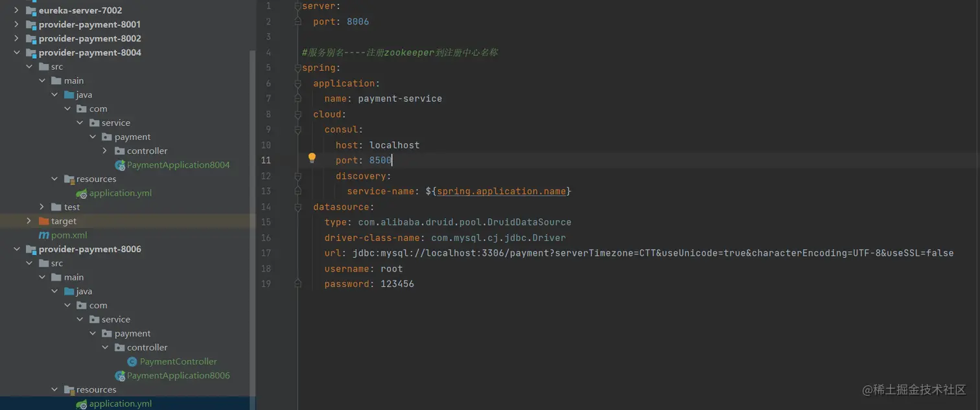Click the provider-payment-8001 module icon
Screen dimensions: 980x410
click(30, 25)
